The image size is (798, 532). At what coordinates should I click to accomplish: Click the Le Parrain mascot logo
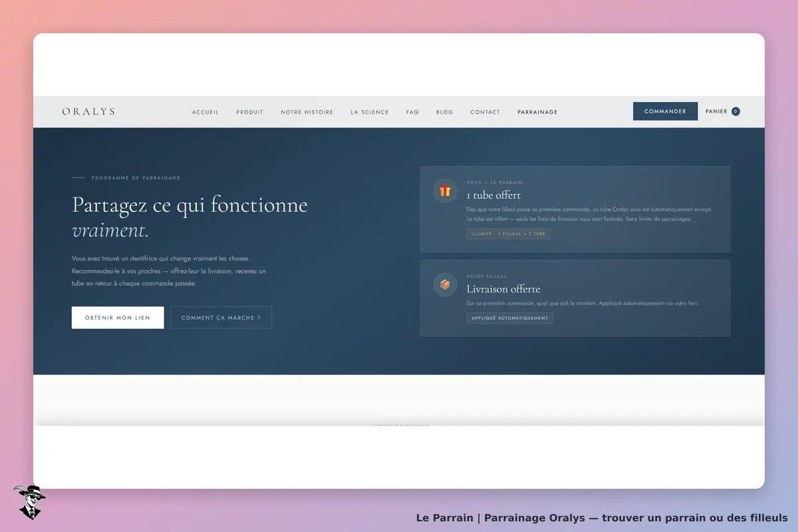29,502
